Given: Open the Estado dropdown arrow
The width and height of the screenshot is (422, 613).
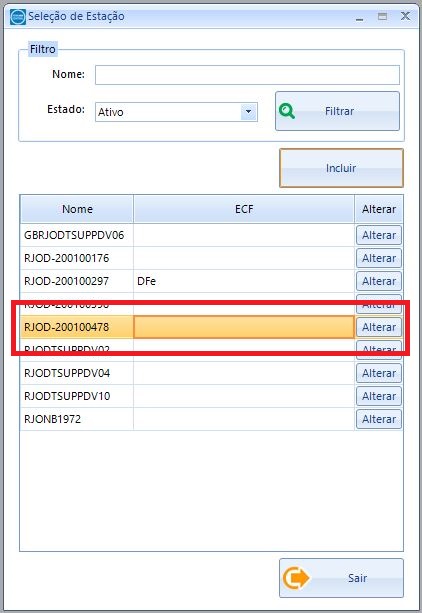Looking at the screenshot, I should point(248,112).
